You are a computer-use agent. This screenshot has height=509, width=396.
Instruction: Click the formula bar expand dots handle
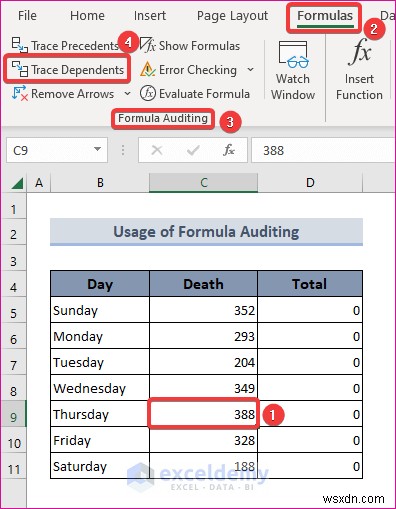[x=123, y=150]
